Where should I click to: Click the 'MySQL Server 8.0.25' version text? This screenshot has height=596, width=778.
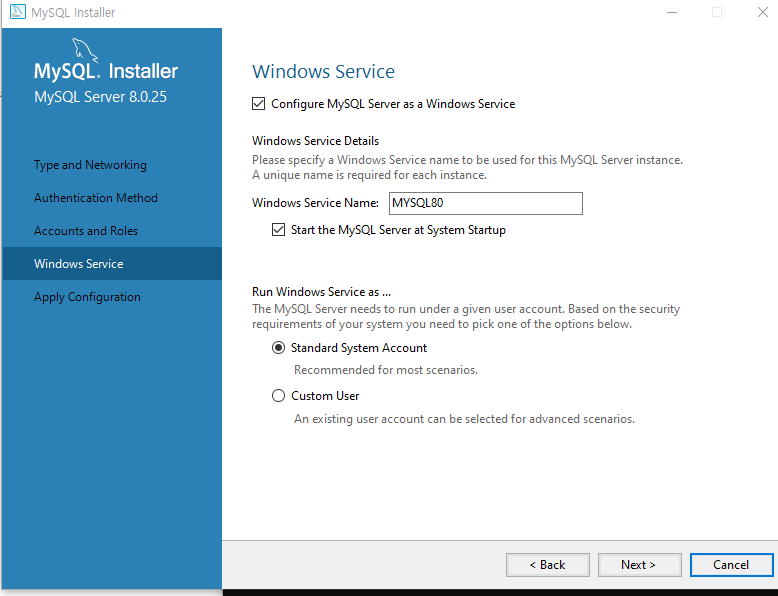point(100,97)
